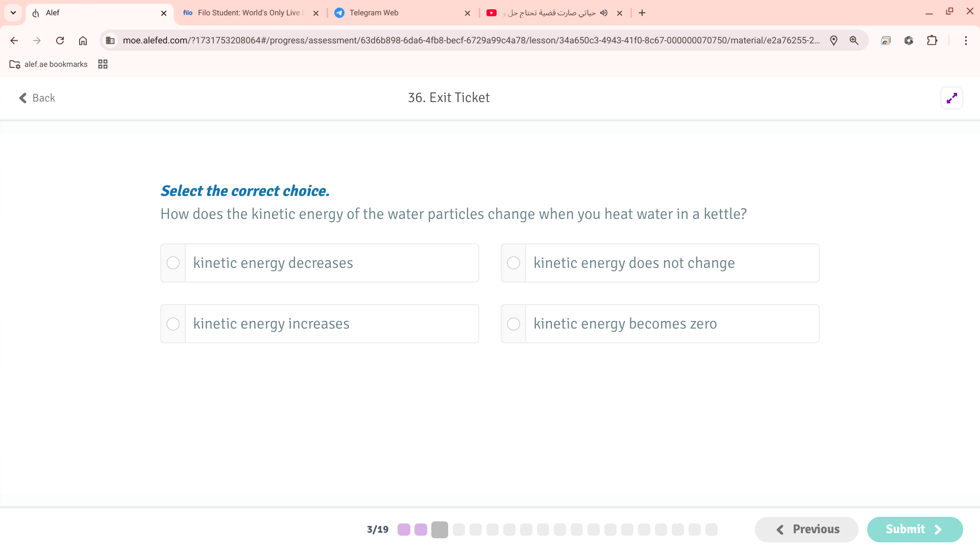Click the address bar URL field

point(470,40)
